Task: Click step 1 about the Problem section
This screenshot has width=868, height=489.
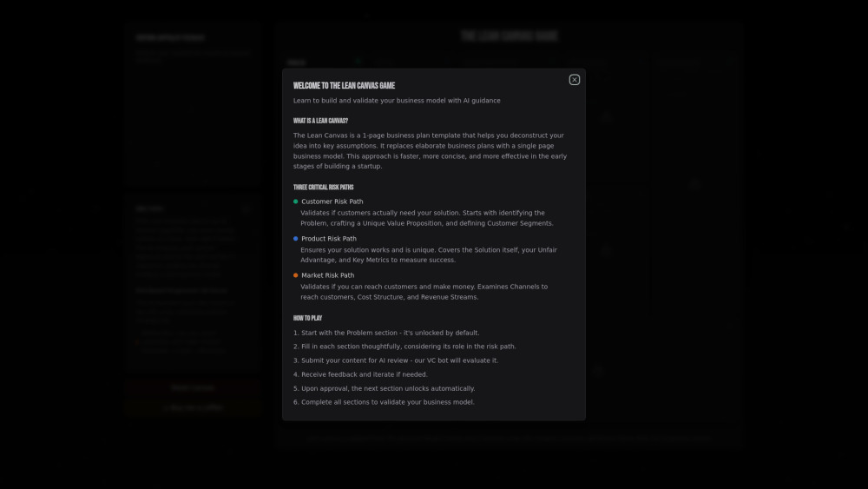Action: tap(386, 333)
